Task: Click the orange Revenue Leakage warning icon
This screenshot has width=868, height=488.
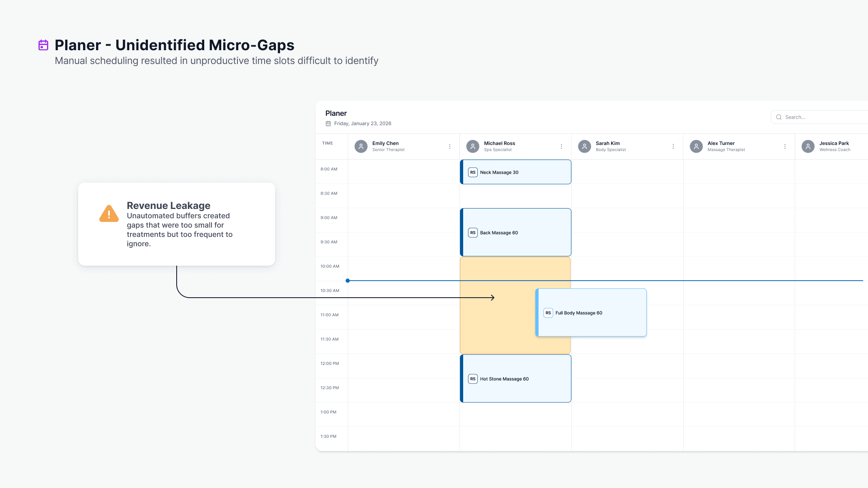Action: (109, 214)
